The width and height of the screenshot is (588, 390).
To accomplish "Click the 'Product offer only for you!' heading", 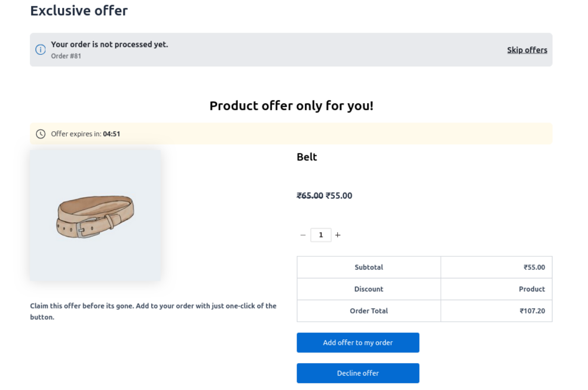I will click(x=291, y=106).
